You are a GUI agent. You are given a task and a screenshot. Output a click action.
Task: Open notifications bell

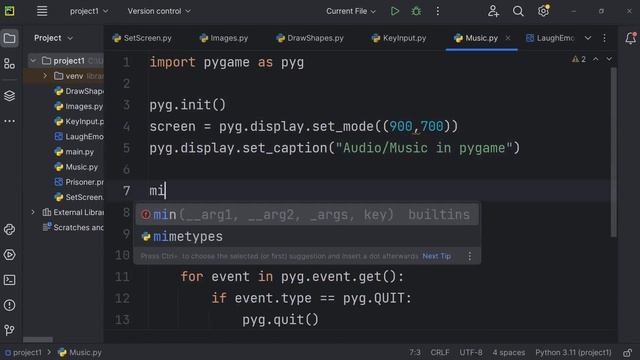point(630,38)
